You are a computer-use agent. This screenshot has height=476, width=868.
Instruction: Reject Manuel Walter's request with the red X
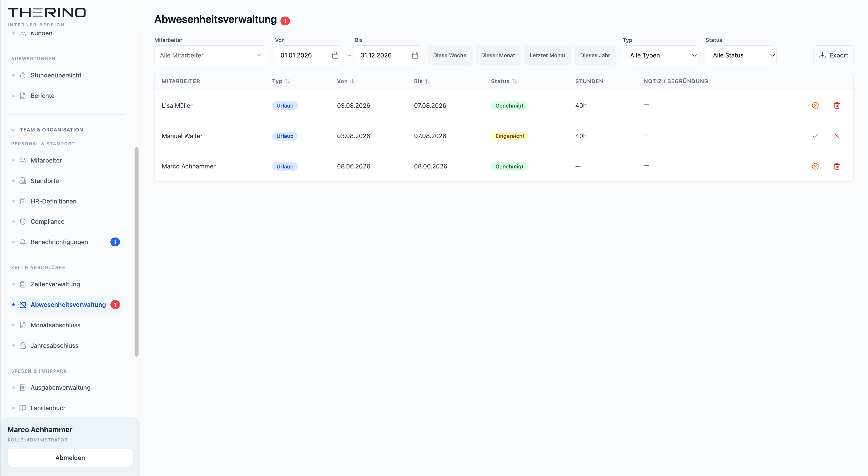click(837, 136)
